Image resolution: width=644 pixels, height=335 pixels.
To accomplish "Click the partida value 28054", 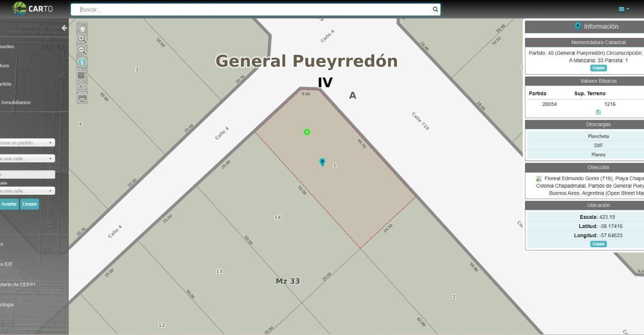I will point(549,104).
